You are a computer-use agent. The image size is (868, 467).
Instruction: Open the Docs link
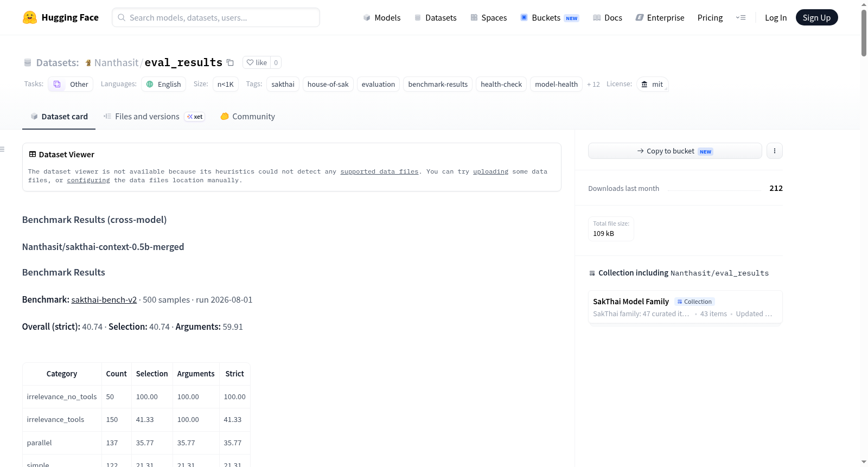(x=608, y=18)
